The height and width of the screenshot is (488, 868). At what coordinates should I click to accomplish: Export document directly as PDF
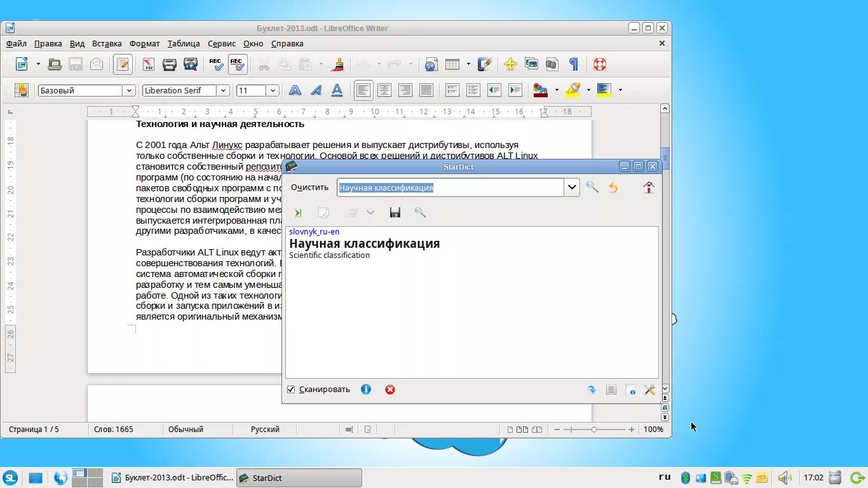pos(148,64)
